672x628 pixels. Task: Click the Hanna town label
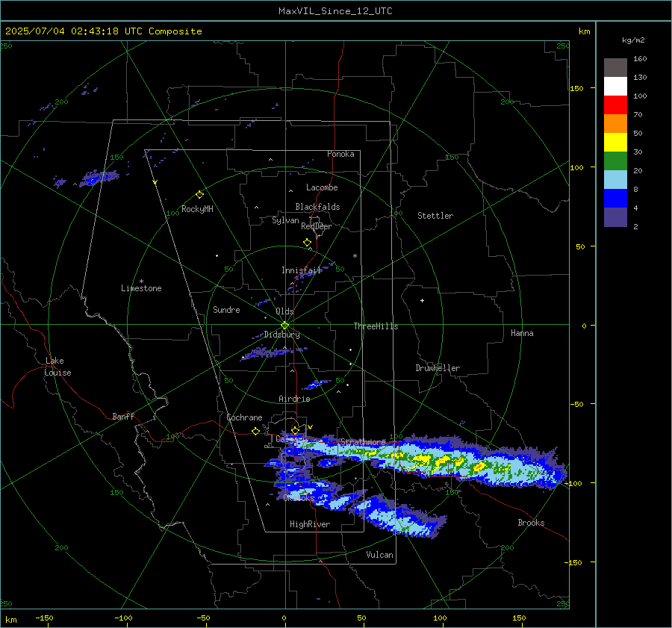(522, 333)
